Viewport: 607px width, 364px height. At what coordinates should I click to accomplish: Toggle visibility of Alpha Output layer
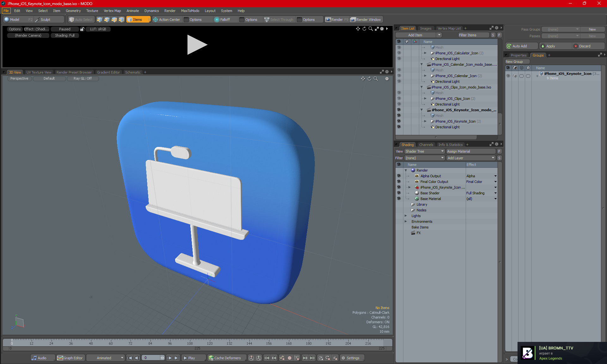pyautogui.click(x=399, y=176)
